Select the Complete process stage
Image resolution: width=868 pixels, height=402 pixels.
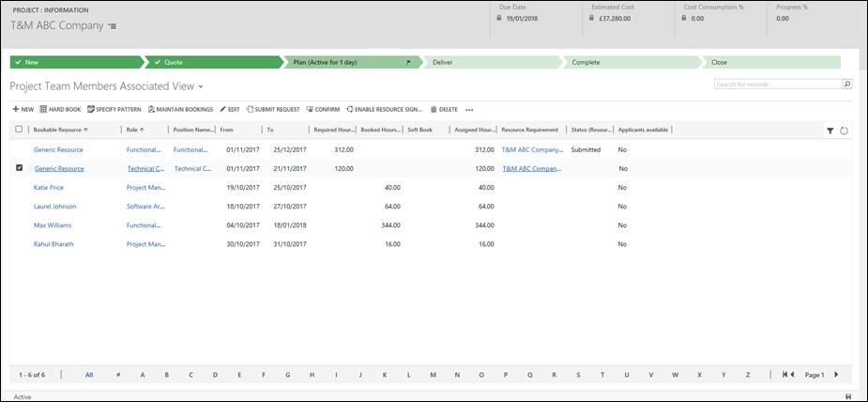(632, 63)
